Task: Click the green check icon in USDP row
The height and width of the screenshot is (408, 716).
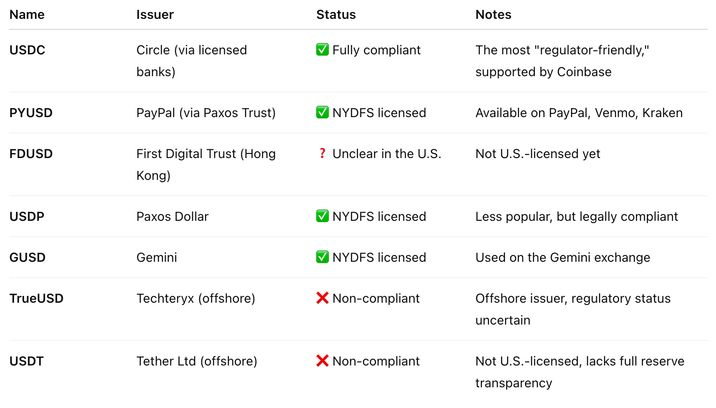Action: coord(322,216)
